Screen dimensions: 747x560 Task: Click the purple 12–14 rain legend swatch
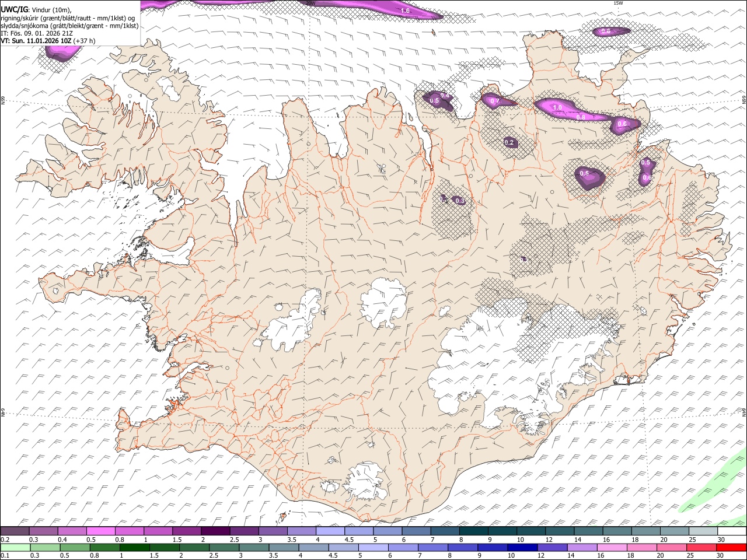coord(553,547)
